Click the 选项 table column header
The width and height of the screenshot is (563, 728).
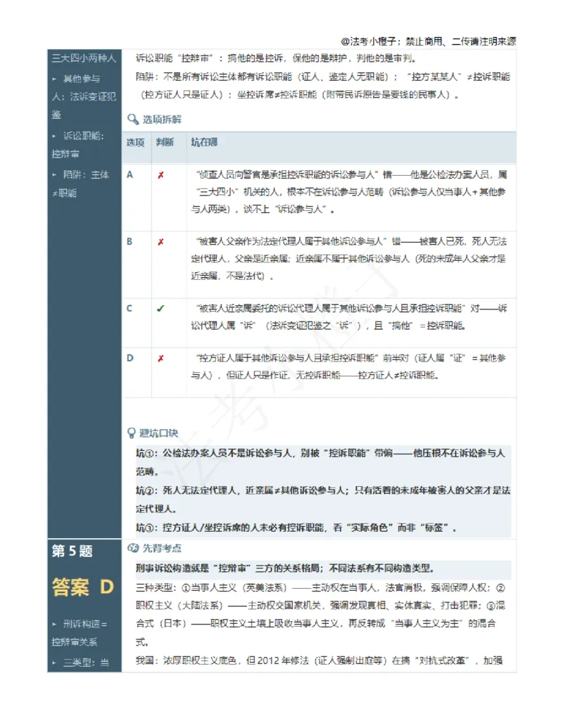pyautogui.click(x=136, y=143)
